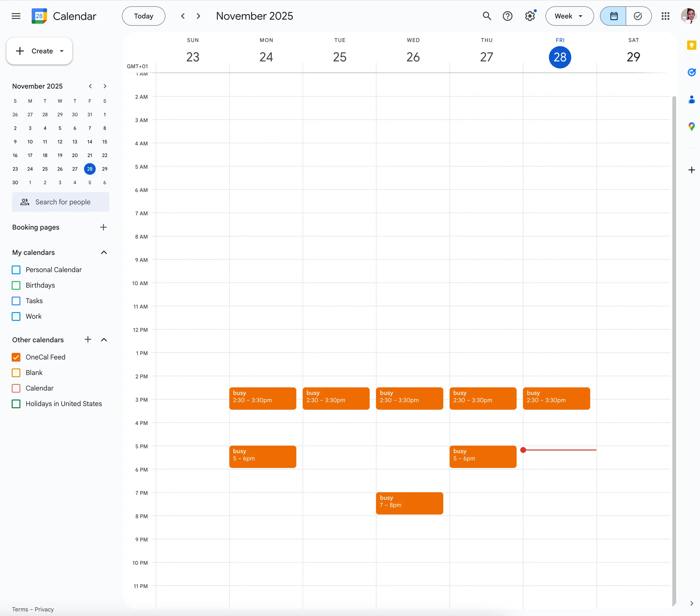Viewport: 700px width, 616px height.
Task: Disable the OneCal Feed calendar
Action: coord(16,357)
